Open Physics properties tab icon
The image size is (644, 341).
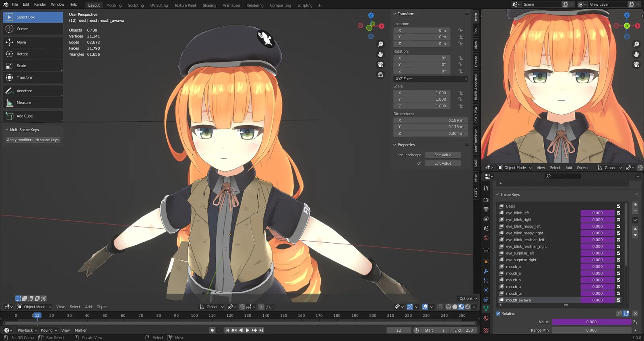[x=486, y=290]
